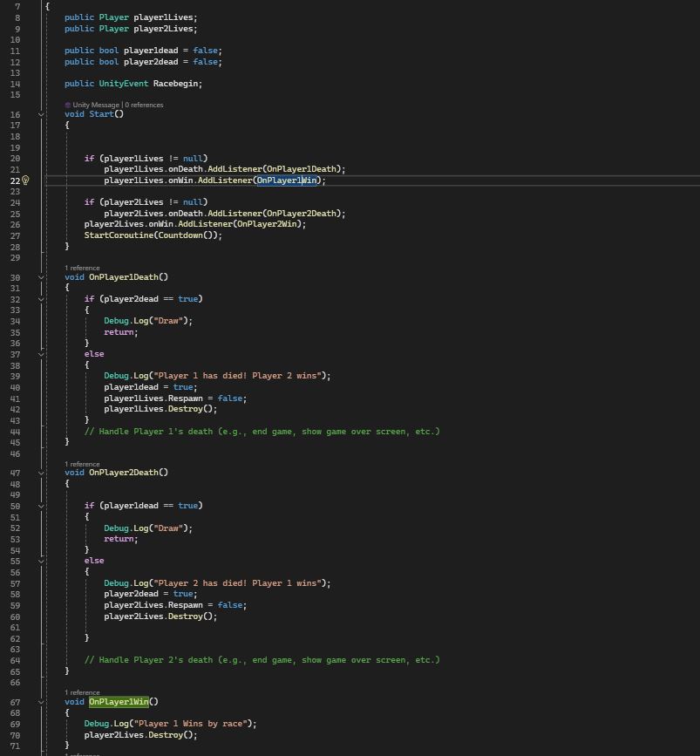
Task: Click the Unity Message icon above Start
Action: [x=68, y=105]
